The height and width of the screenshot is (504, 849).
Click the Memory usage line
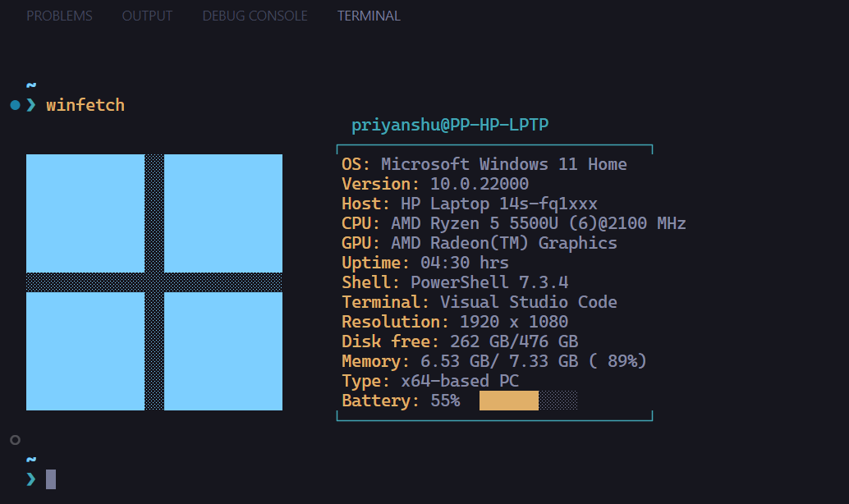493,360
